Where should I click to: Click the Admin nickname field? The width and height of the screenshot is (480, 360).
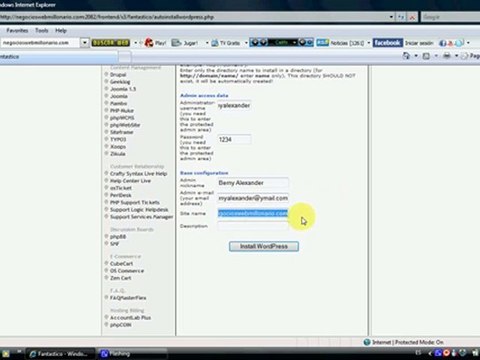click(x=253, y=183)
